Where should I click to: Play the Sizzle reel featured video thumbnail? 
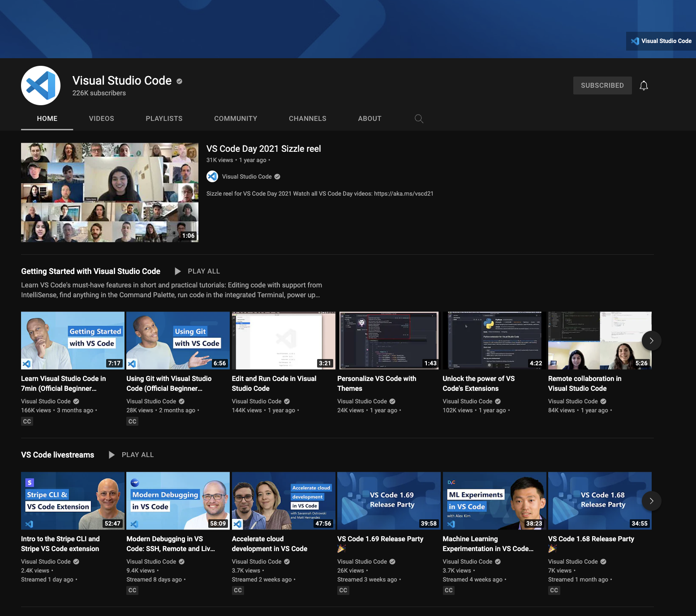click(x=110, y=192)
